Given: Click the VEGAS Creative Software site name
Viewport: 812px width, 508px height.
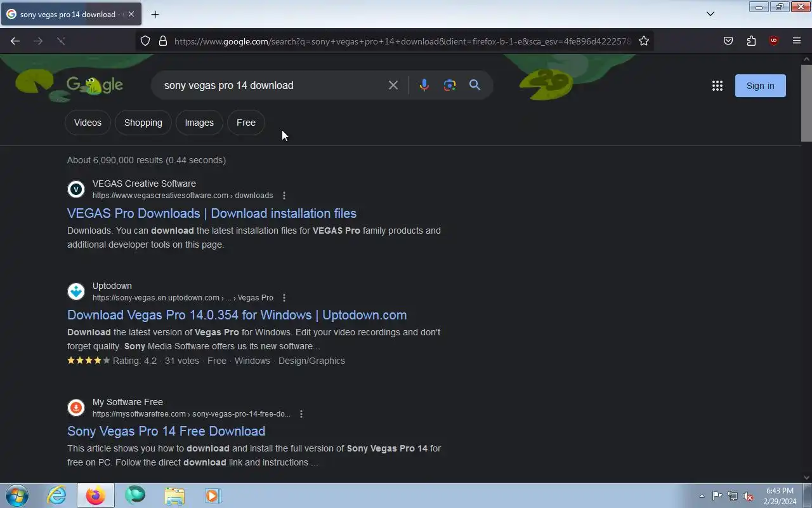Looking at the screenshot, I should click(x=144, y=184).
